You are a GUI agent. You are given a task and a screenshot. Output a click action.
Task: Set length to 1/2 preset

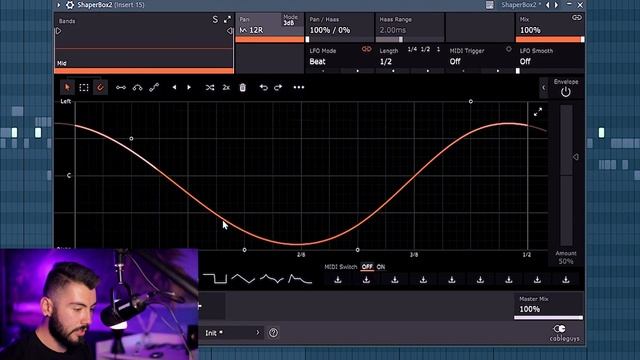425,49
